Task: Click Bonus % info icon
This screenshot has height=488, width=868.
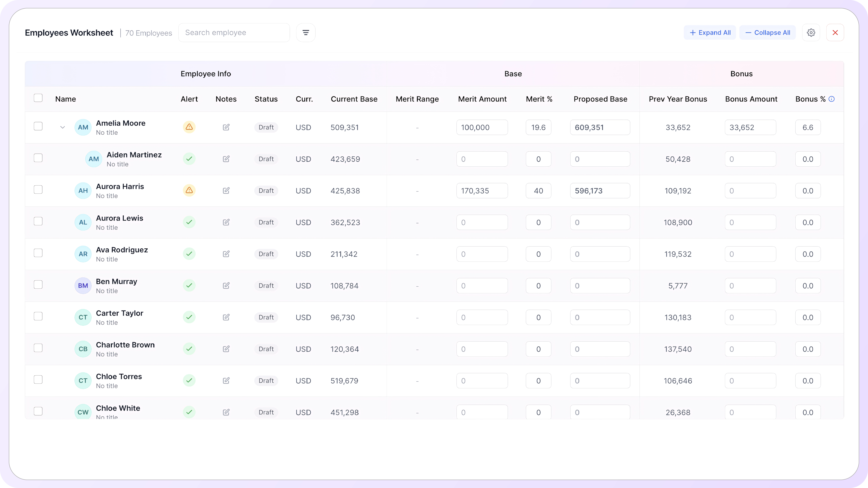Action: pyautogui.click(x=832, y=99)
